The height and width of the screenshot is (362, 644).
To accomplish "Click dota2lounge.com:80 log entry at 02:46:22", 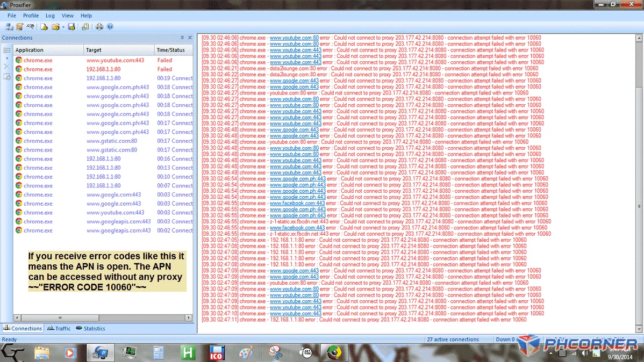I will pos(370,74).
